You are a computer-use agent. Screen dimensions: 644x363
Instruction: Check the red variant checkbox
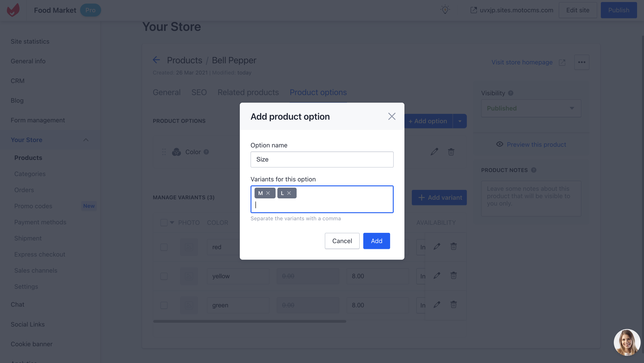tap(164, 247)
